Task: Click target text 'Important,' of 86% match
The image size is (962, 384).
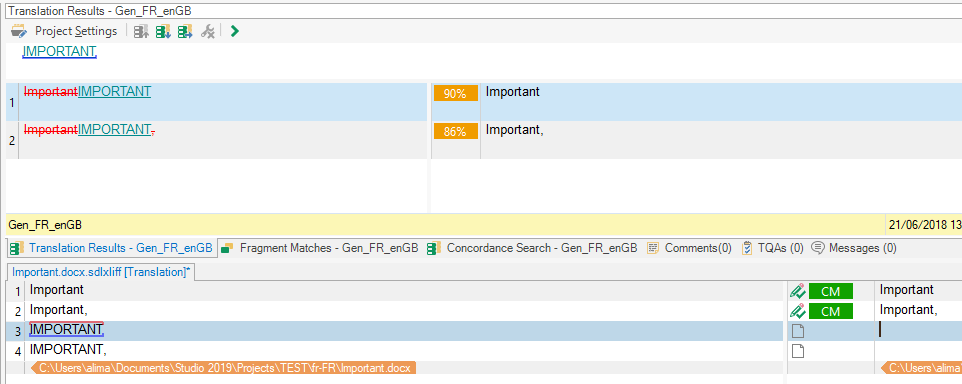Action: (515, 130)
